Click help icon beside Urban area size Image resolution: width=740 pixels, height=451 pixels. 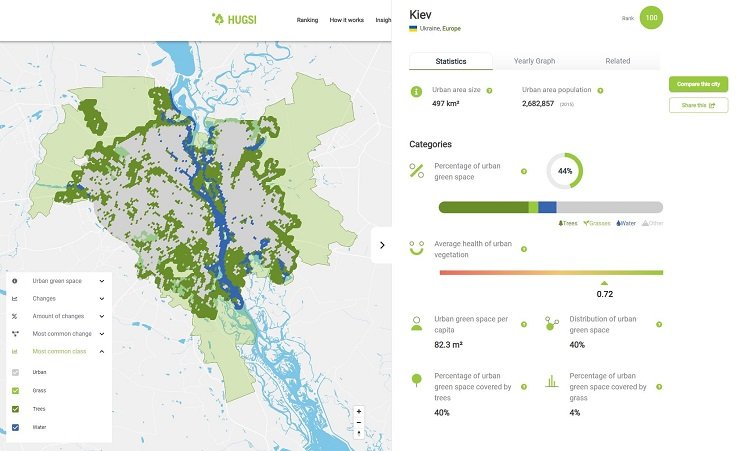(x=489, y=90)
